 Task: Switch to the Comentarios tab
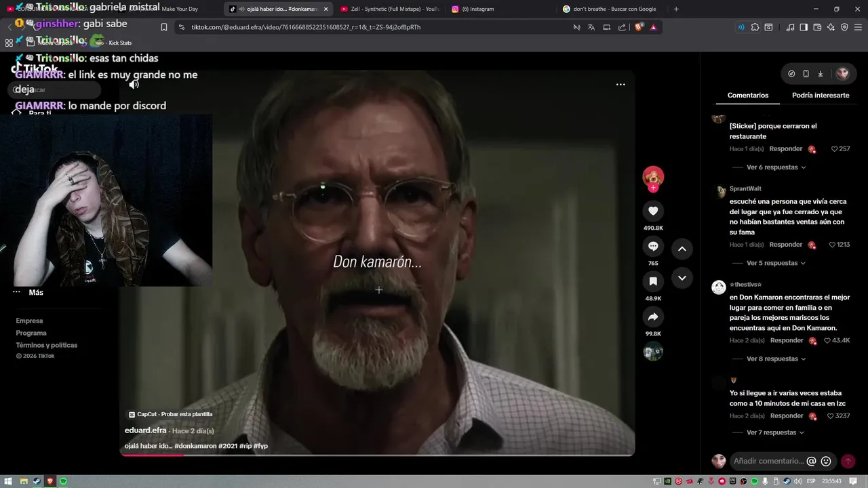coord(748,96)
